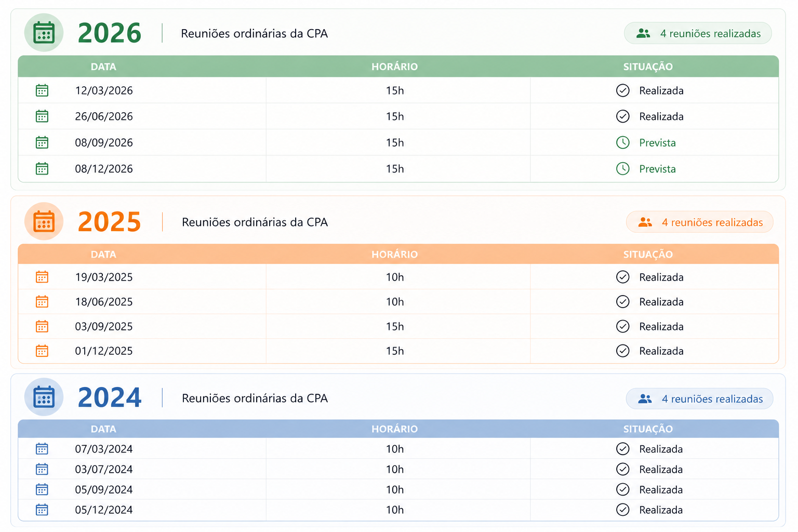Click the large green 2026 calendar icon
This screenshot has height=532, width=798.
point(44,33)
